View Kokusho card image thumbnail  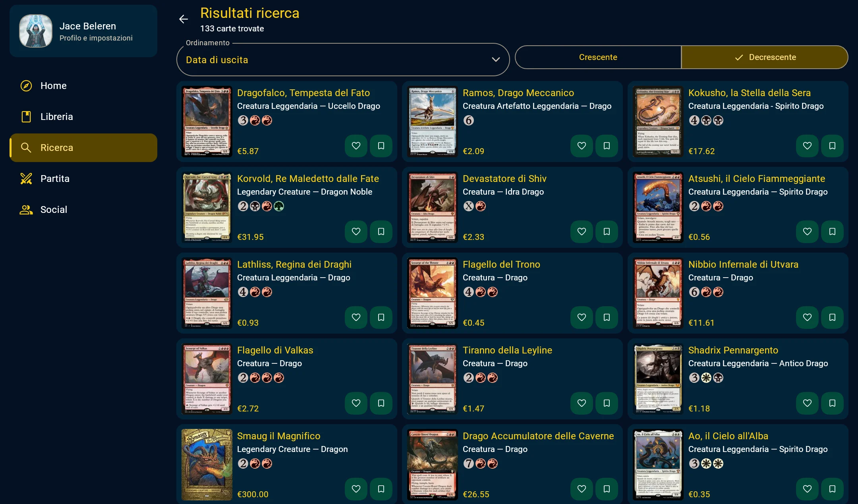click(x=658, y=122)
